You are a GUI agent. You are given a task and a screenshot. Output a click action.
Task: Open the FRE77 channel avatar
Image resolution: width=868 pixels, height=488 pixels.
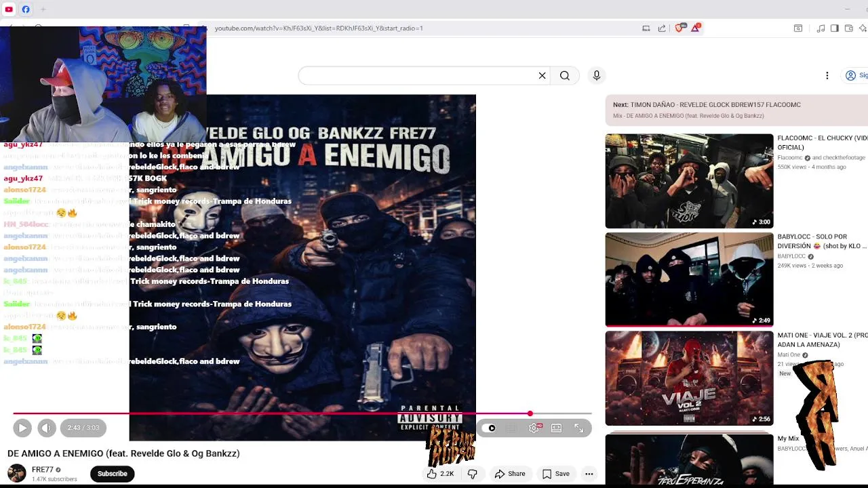pyautogui.click(x=16, y=473)
